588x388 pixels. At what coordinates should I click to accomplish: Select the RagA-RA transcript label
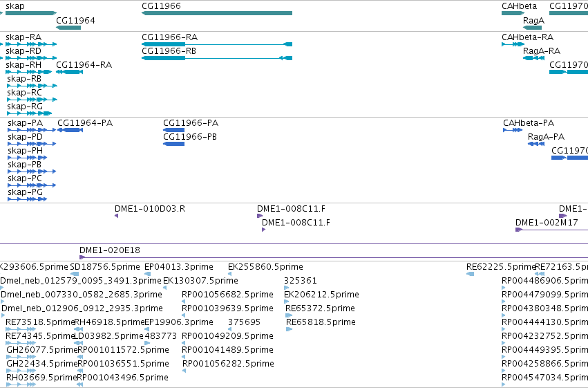coord(542,51)
